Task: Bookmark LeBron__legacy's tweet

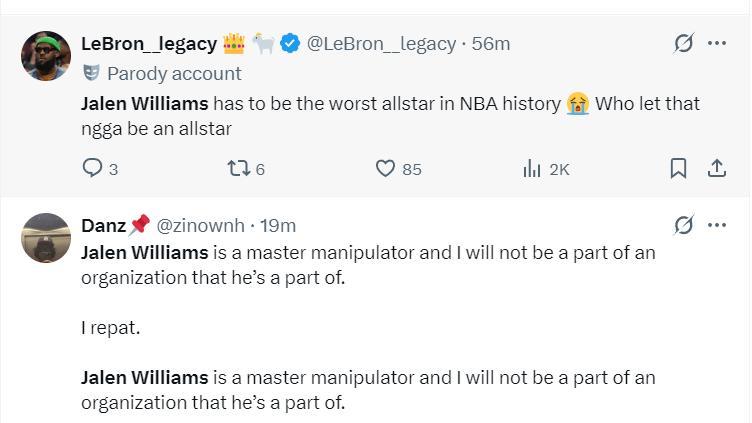Action: pyautogui.click(x=678, y=169)
